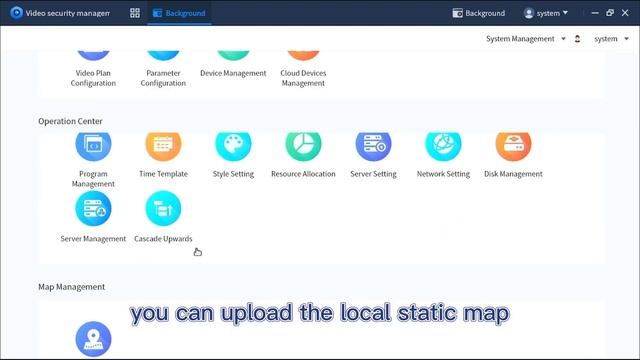Minimize the application window

(x=595, y=13)
